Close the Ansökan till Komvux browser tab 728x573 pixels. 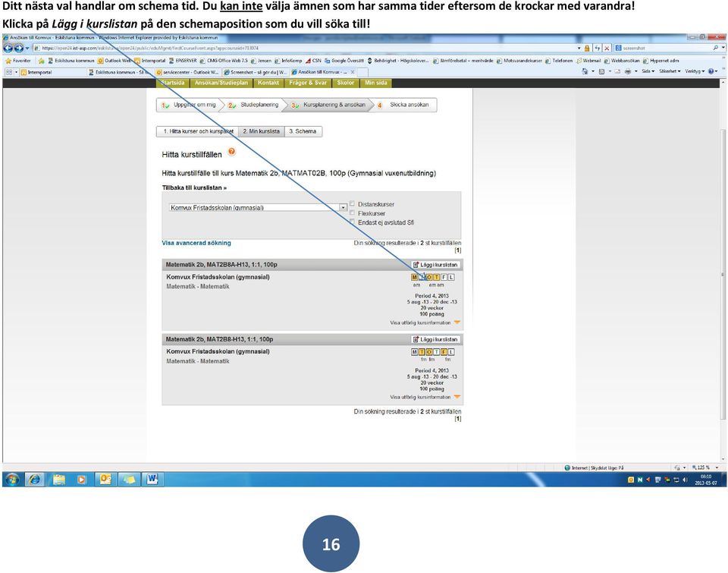353,72
